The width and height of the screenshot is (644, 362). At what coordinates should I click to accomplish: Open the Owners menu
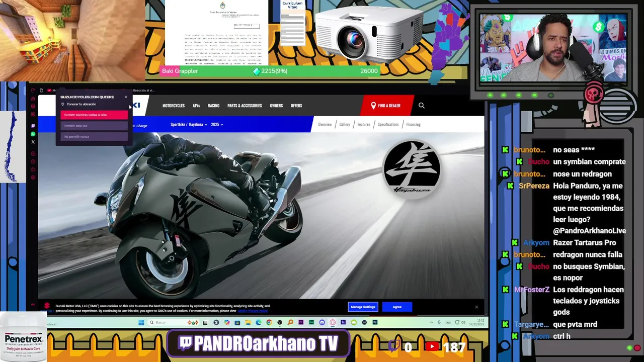pyautogui.click(x=276, y=106)
